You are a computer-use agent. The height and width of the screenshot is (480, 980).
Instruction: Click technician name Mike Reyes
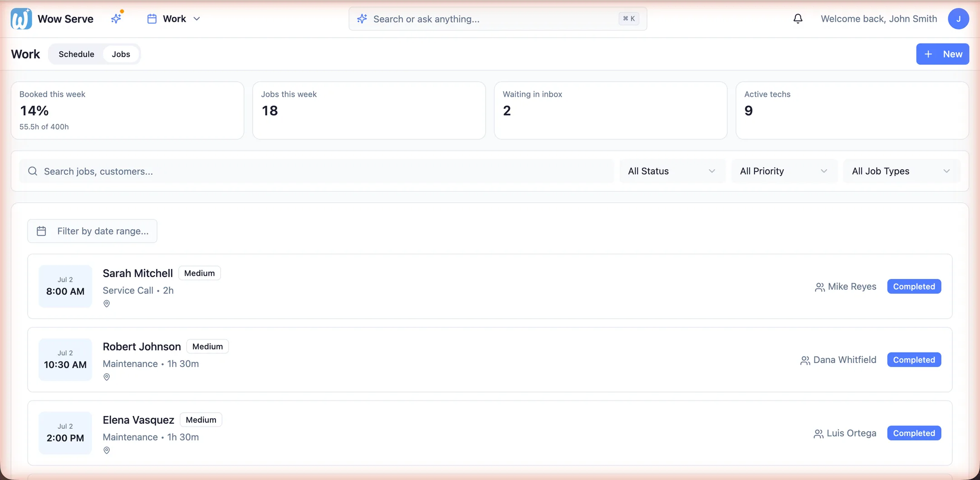pyautogui.click(x=852, y=287)
